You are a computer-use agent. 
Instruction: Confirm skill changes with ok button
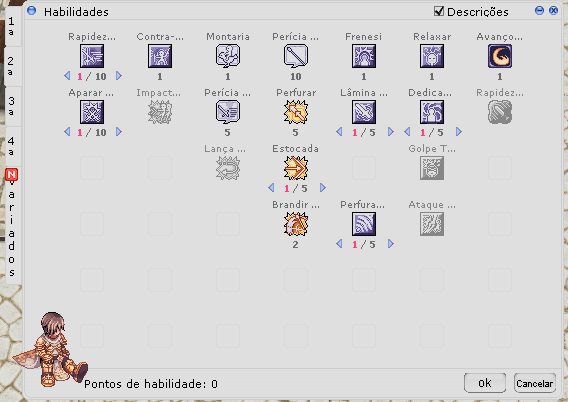click(485, 383)
